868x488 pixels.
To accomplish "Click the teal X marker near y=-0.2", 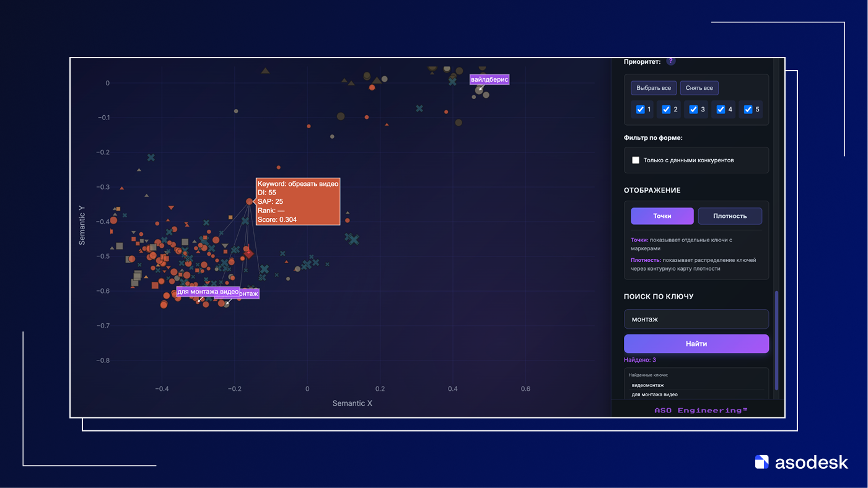I will click(151, 157).
